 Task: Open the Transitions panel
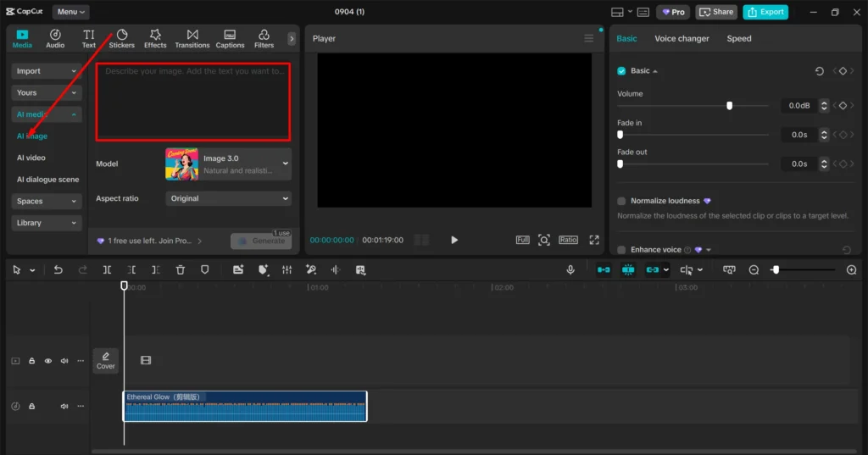[192, 38]
